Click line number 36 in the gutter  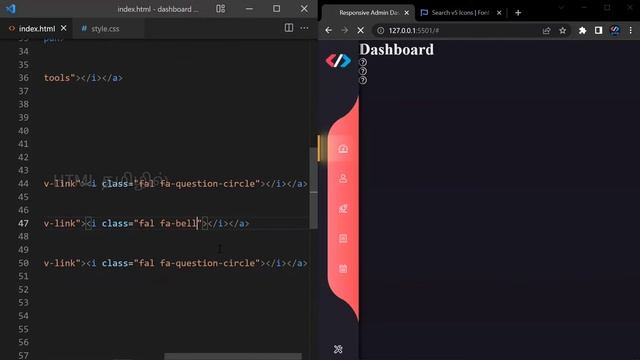(x=23, y=78)
